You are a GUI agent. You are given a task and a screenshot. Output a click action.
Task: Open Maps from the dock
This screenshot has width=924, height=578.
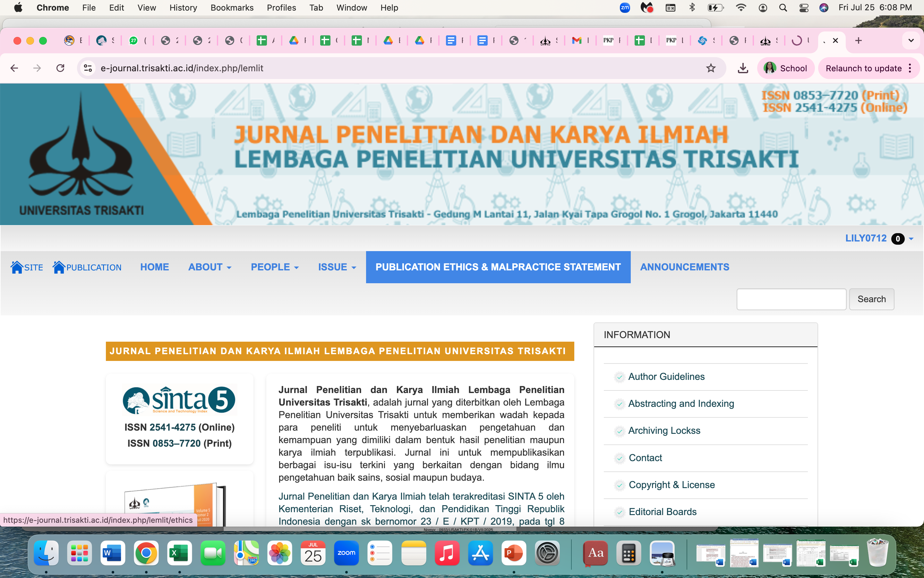(246, 553)
